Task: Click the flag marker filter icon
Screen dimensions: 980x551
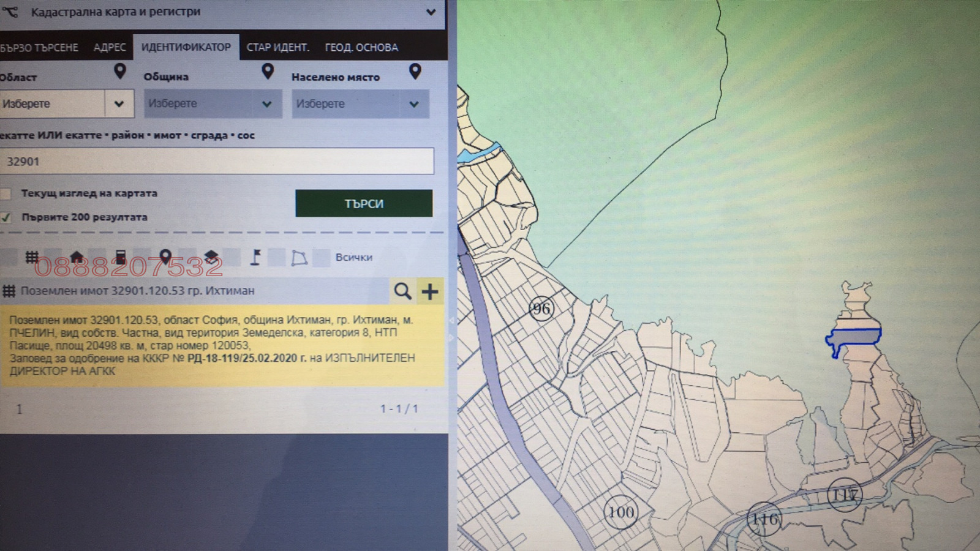Action: point(255,258)
